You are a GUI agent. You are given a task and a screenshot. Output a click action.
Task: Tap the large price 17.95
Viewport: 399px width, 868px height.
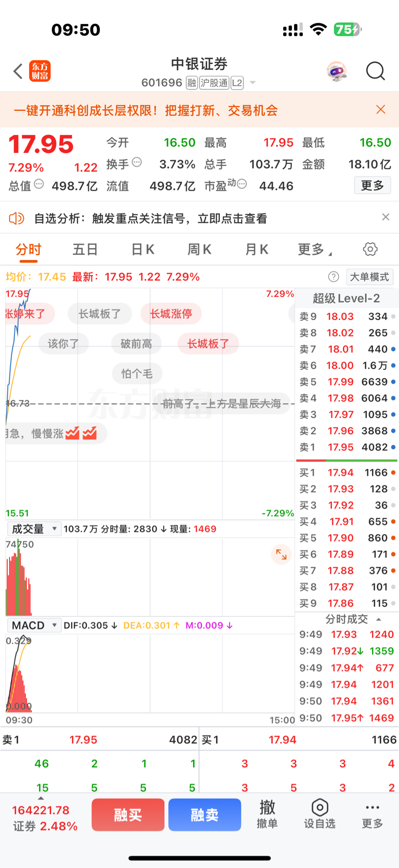41,145
